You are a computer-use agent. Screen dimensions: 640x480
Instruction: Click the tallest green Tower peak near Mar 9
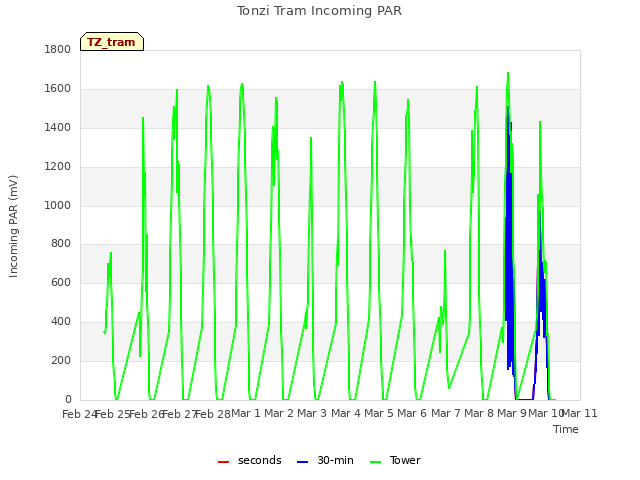[508, 74]
